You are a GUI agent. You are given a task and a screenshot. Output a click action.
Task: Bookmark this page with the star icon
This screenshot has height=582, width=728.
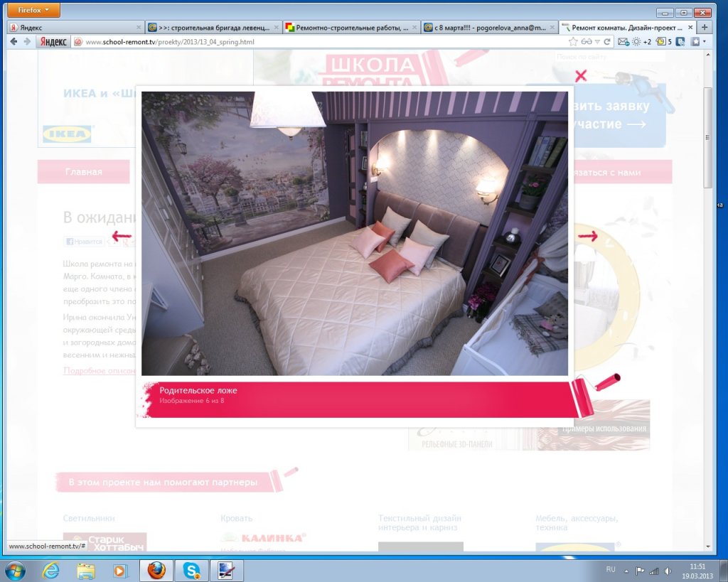574,42
